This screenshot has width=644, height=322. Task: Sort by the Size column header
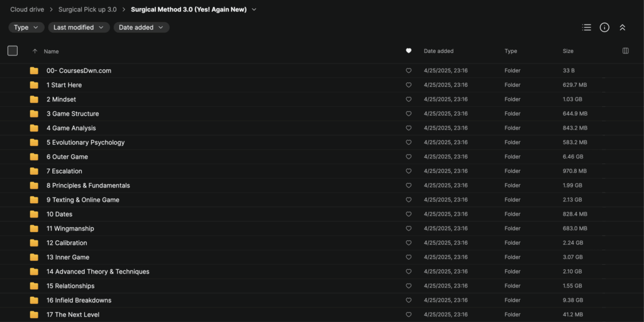[568, 51]
